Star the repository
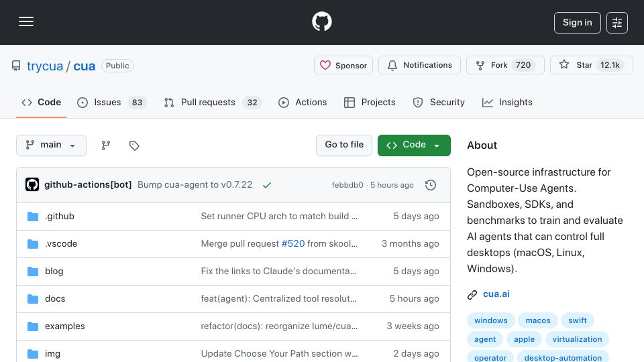644x362 pixels. [592, 65]
